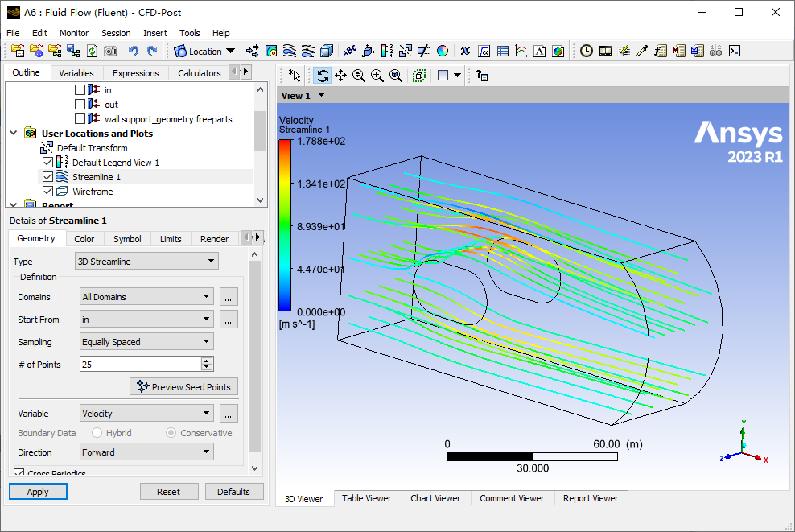Viewport: 795px width, 532px height.
Task: Insert a new Contour plot
Action: pos(271,51)
